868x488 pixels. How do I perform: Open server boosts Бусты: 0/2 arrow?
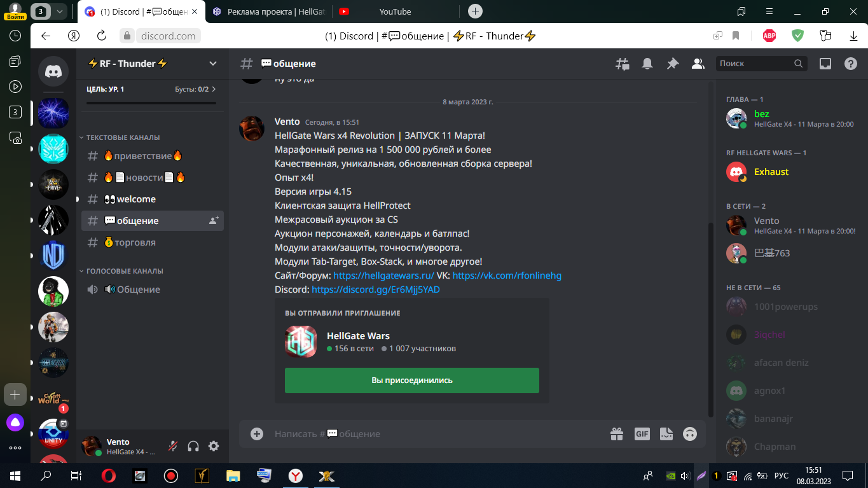point(214,90)
